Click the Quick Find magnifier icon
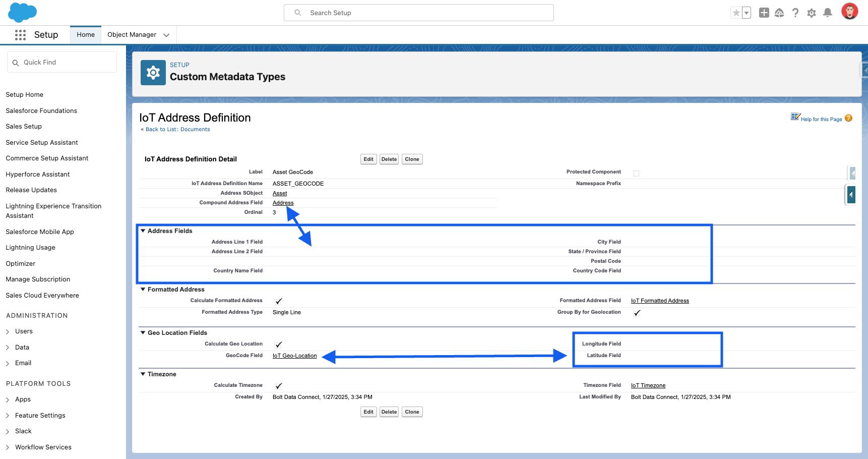The height and width of the screenshot is (459, 868). 16,63
